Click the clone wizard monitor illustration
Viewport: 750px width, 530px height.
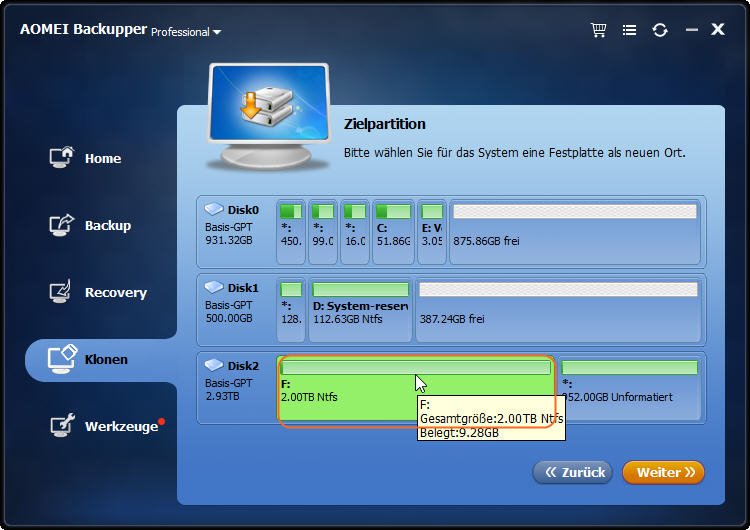click(268, 116)
